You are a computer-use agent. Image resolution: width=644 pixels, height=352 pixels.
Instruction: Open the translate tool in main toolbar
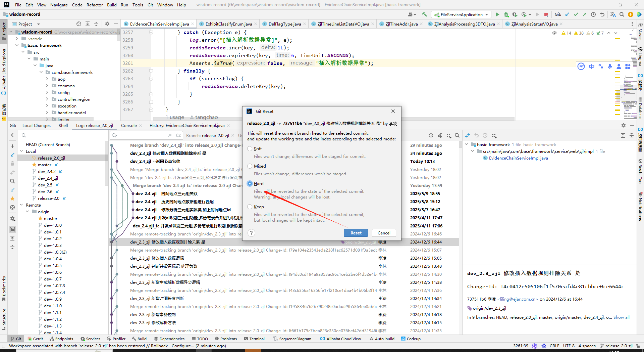[613, 14]
